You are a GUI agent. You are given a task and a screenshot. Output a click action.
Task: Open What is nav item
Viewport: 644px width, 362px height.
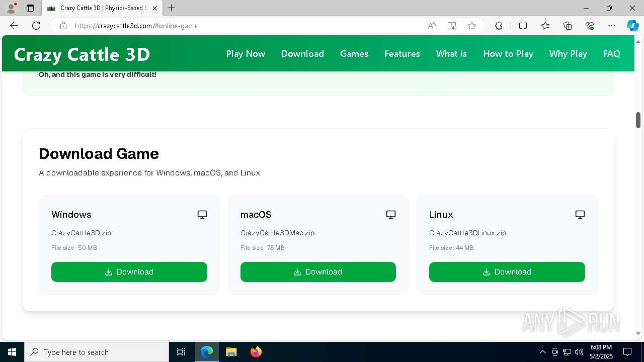point(451,54)
